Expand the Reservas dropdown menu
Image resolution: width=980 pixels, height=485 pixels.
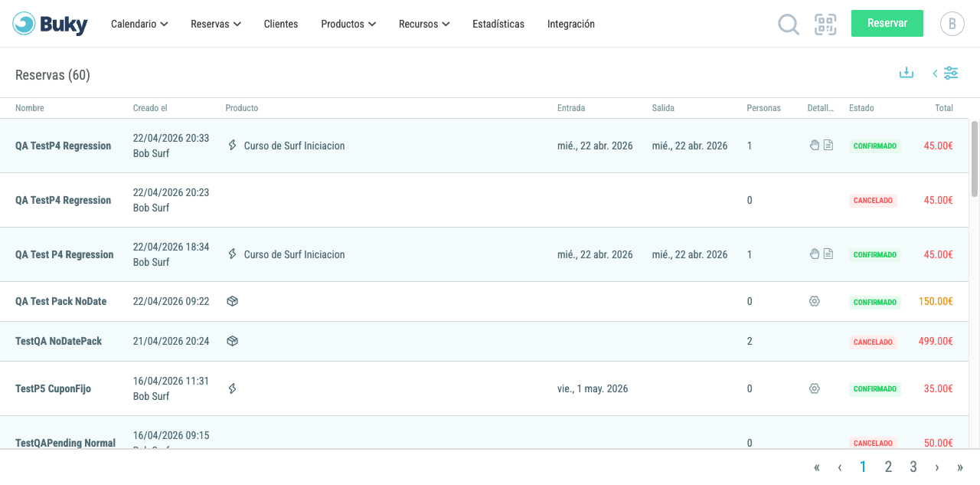pos(216,24)
